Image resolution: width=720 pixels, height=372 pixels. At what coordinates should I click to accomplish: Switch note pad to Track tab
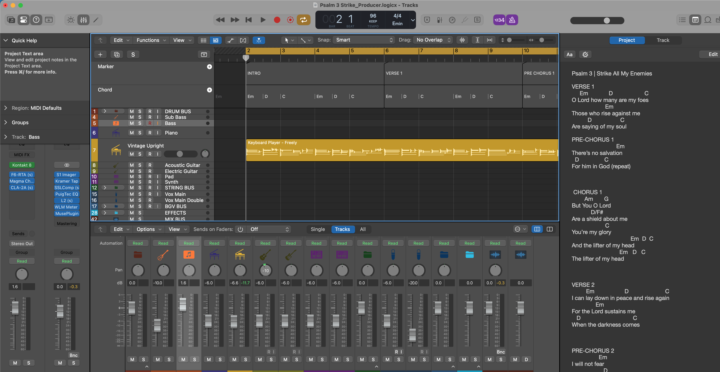point(663,40)
